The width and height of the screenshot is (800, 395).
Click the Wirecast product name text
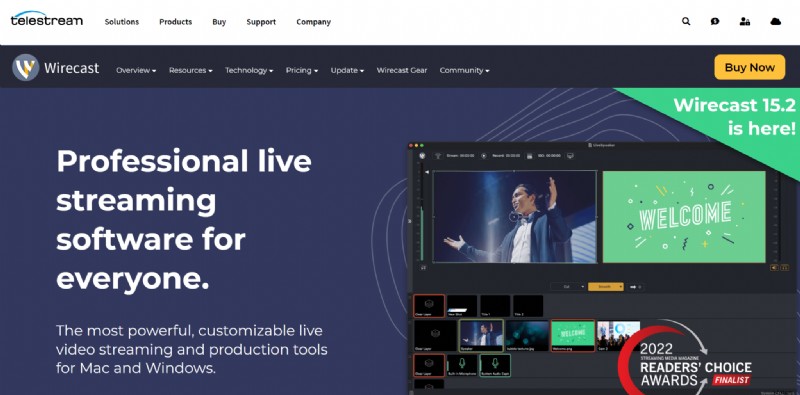(71, 68)
